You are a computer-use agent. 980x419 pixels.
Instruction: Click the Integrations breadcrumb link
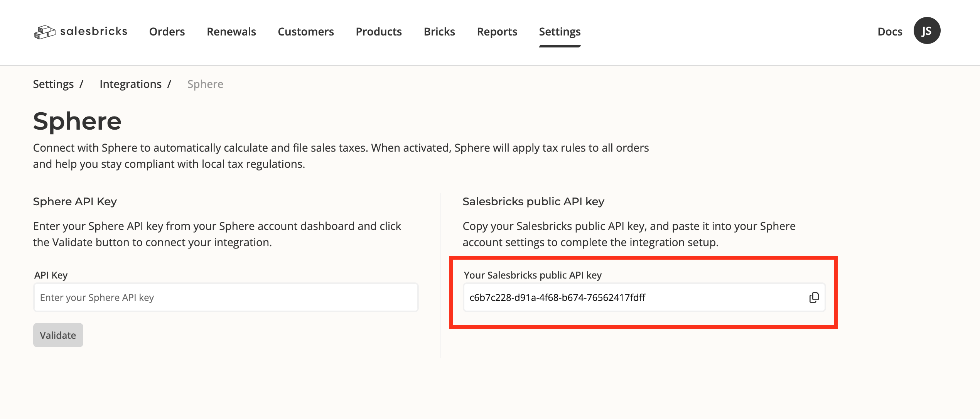130,84
